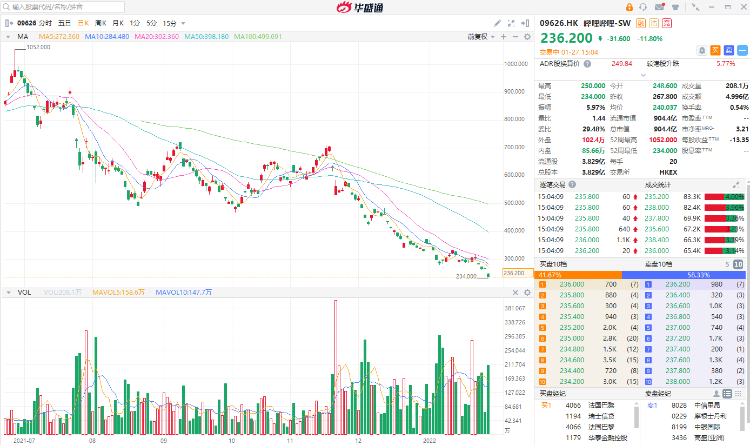Image resolution: width=750 pixels, height=445 pixels.
Task: Select broker queue list view icon
Action: [x=727, y=393]
